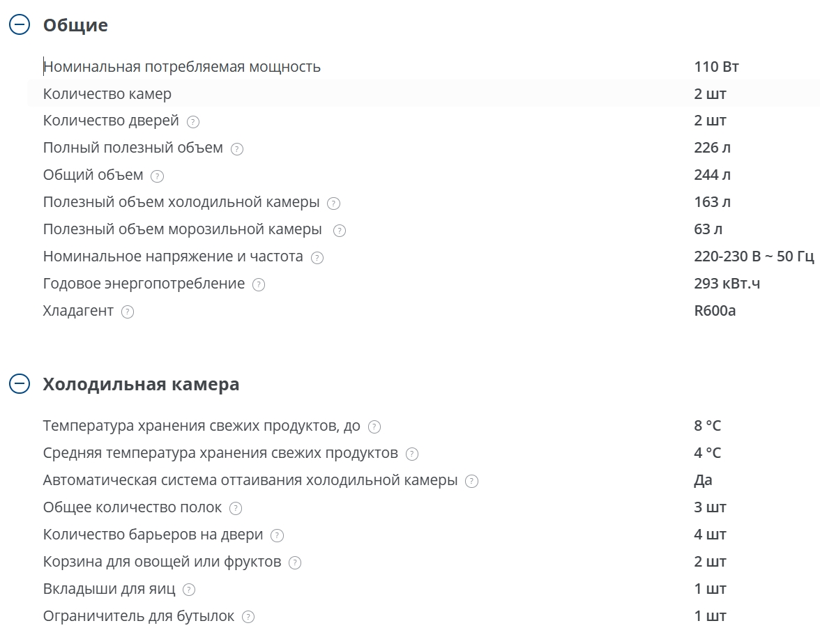820x644 pixels.
Task: Show hint for Температура хранения свежих продуктов, до
Action: (374, 427)
